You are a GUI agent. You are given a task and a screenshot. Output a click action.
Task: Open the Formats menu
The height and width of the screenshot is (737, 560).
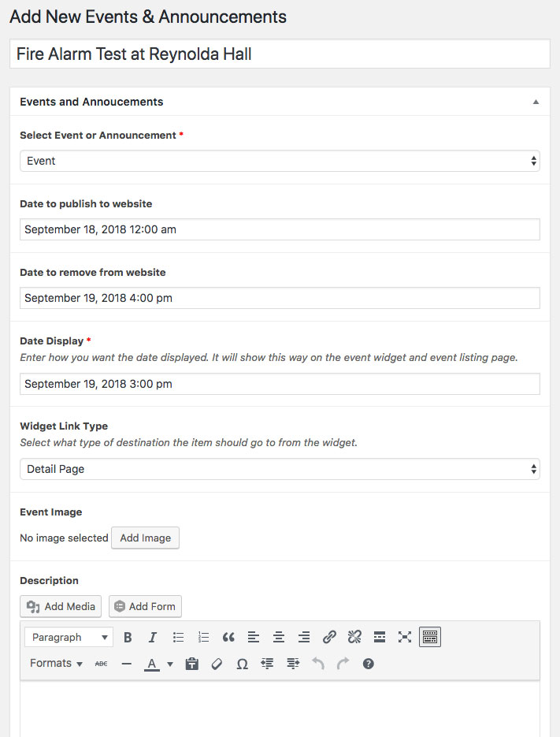coord(56,663)
